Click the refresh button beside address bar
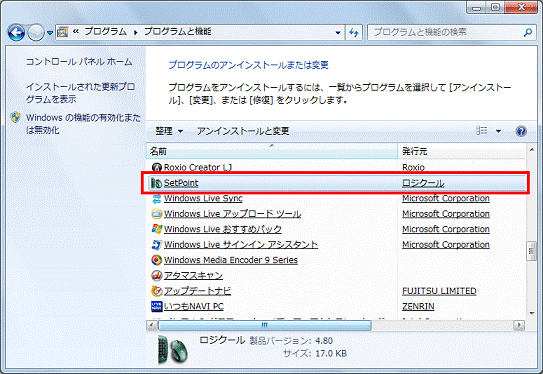543x374 pixels. point(354,33)
